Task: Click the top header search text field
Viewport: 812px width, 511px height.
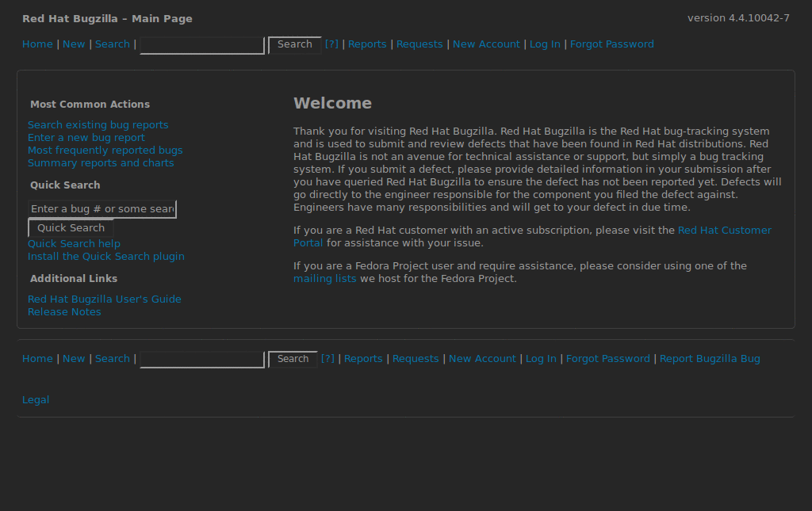Action: click(x=201, y=45)
